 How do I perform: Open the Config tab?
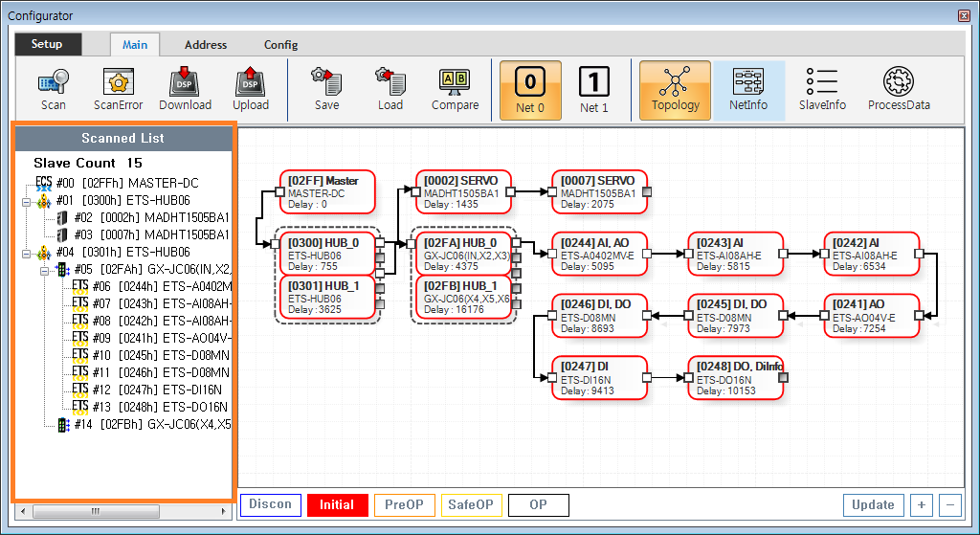click(x=280, y=45)
